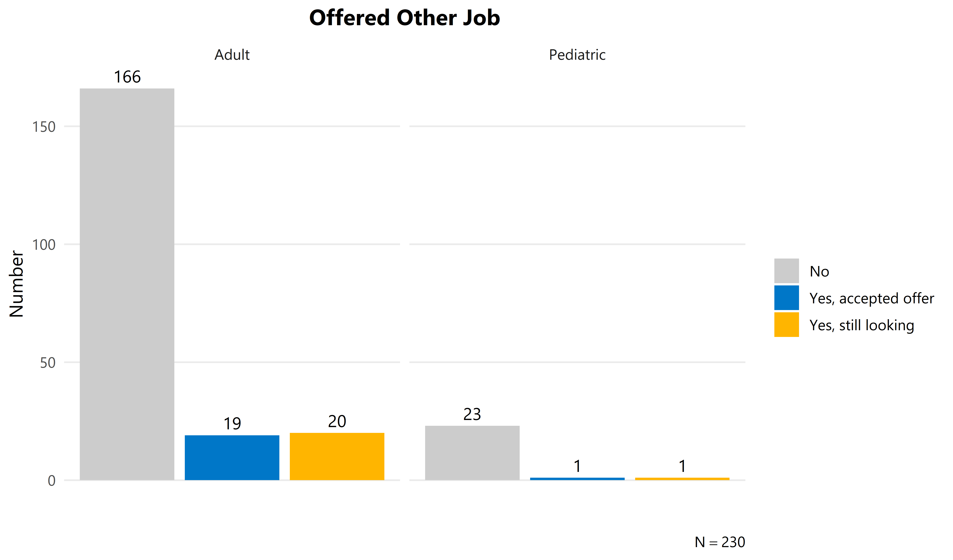
Task: Select the "Adult" panel heading
Action: coord(232,55)
